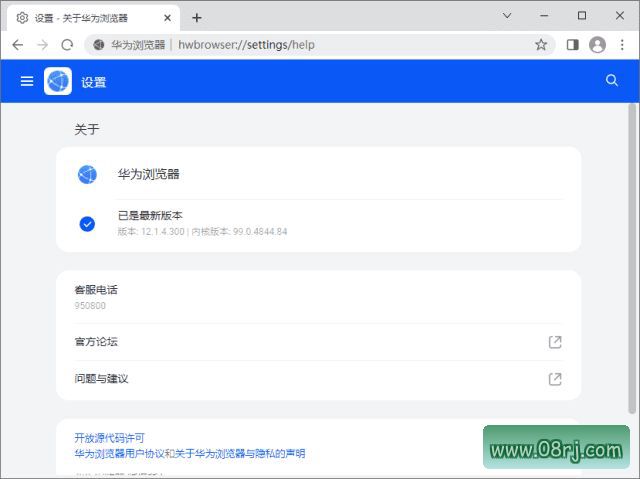
Task: Click the site info icon in address bar
Action: pyautogui.click(x=99, y=44)
